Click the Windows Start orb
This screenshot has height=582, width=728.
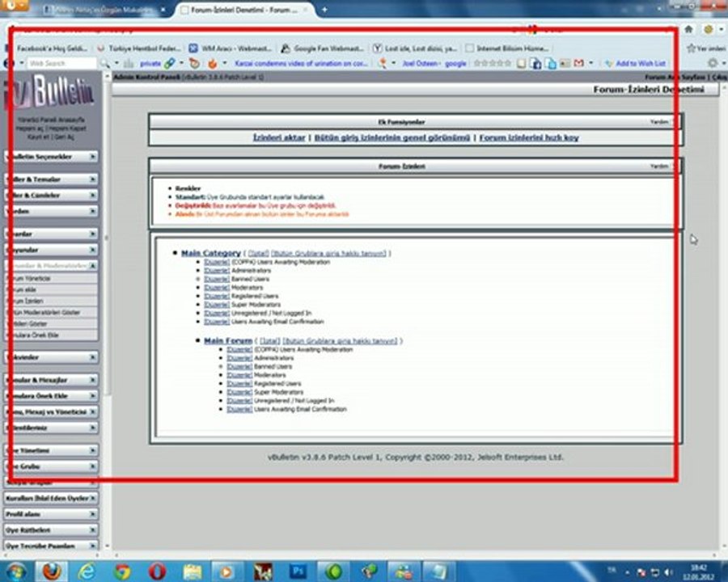[16, 571]
